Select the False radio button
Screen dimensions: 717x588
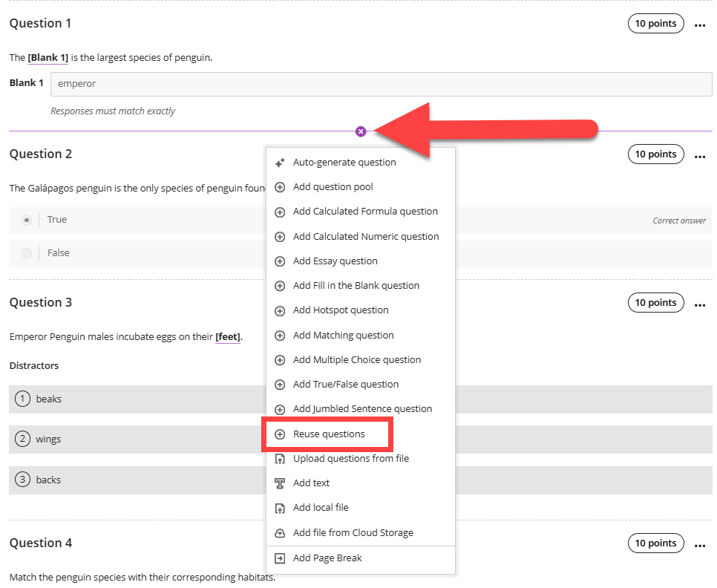(27, 253)
